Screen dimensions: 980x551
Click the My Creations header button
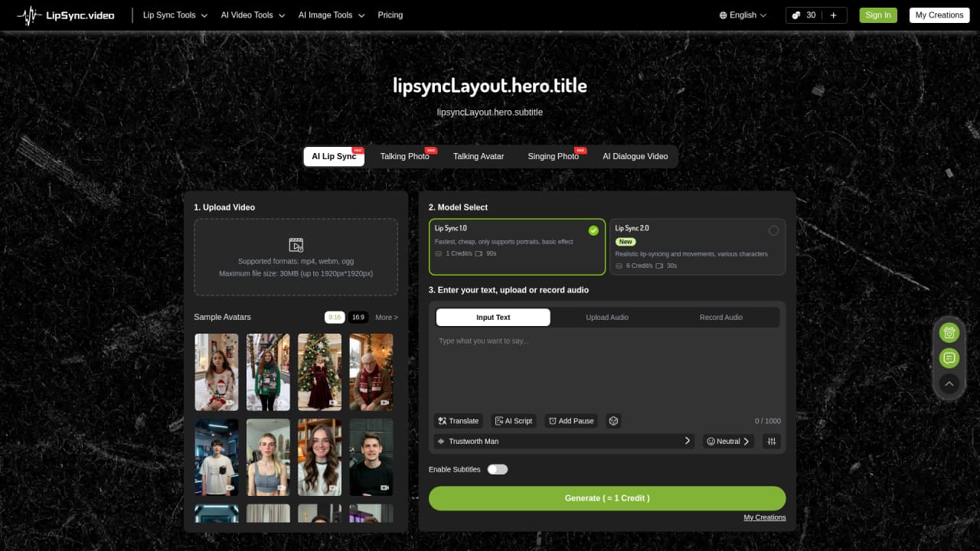tap(939, 15)
